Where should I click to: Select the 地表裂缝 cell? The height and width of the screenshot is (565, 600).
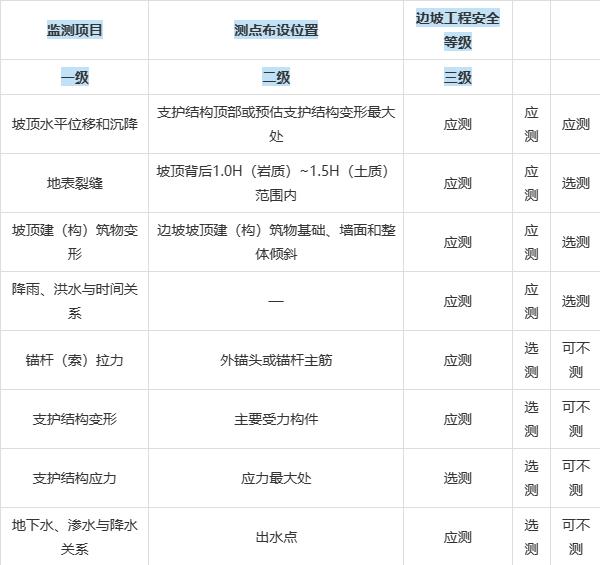[75, 183]
